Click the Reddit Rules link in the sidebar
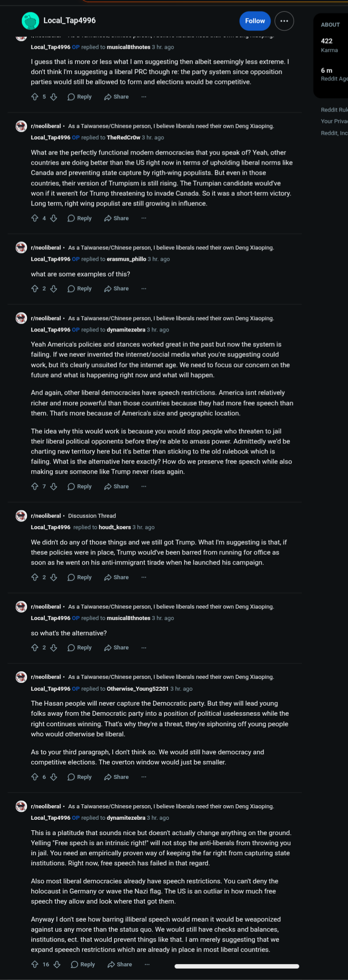Image resolution: width=348 pixels, height=980 pixels. pos(334,110)
